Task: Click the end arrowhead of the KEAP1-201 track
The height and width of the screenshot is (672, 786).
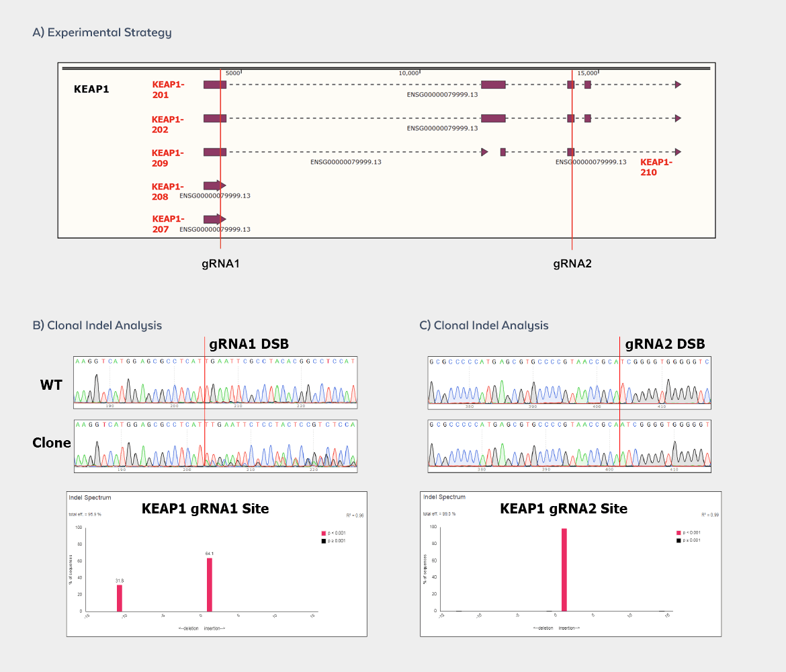Action: (678, 85)
